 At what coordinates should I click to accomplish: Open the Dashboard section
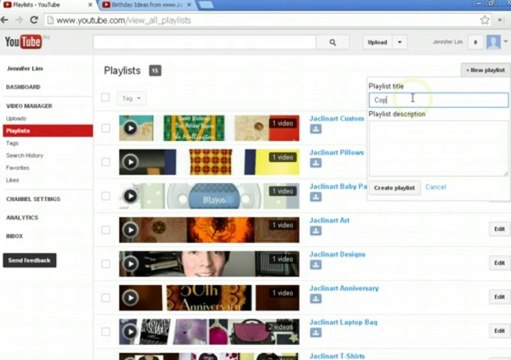23,87
